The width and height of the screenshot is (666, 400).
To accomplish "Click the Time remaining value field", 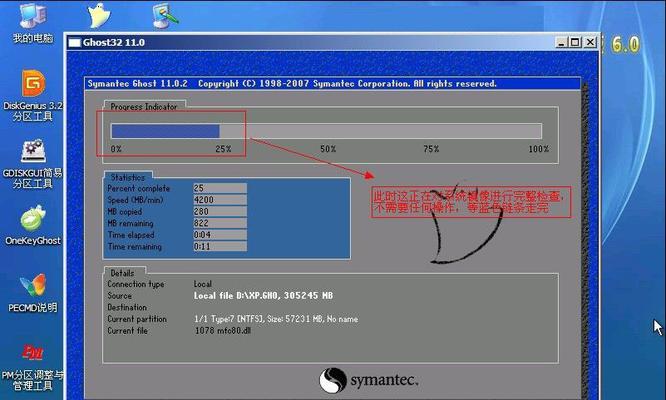I will 219,246.
